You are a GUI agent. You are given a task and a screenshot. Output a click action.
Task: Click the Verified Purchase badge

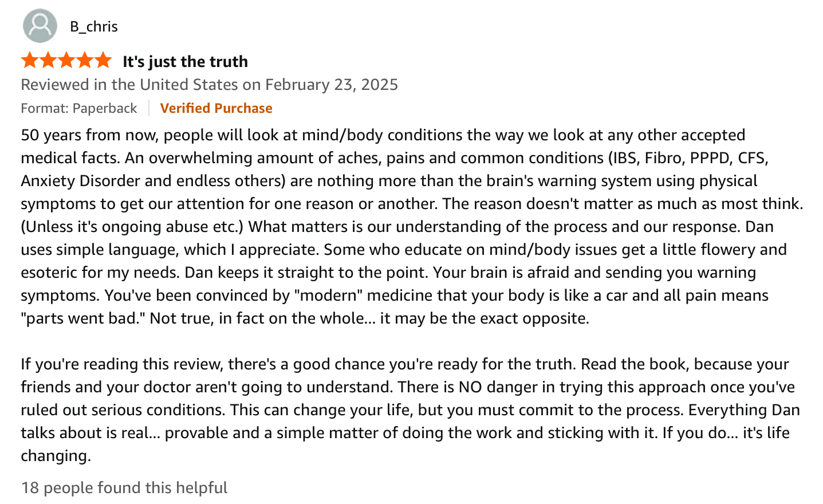(216, 108)
